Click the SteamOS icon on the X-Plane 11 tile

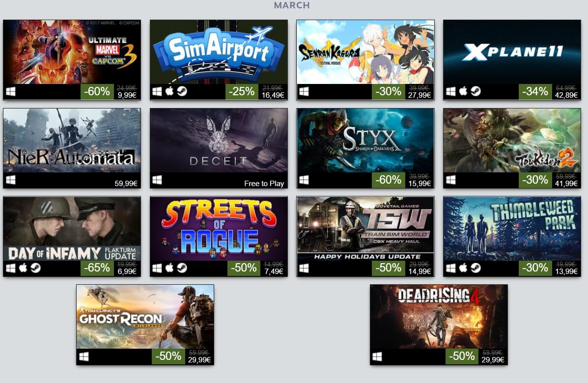pos(476,91)
